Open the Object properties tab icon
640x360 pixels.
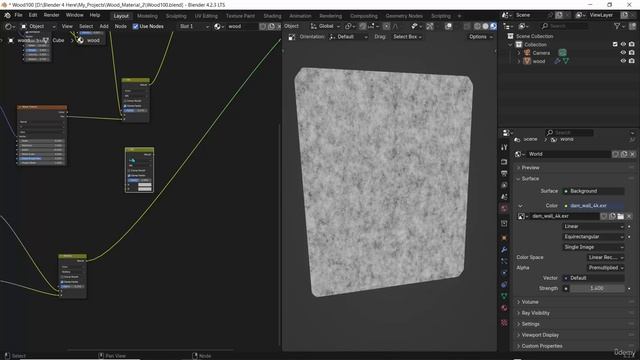pyautogui.click(x=504, y=238)
